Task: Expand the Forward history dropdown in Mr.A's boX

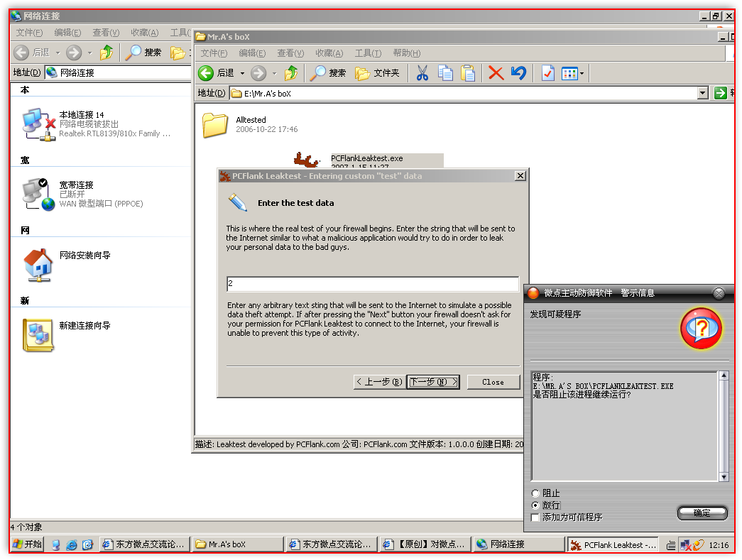Action: coord(275,73)
